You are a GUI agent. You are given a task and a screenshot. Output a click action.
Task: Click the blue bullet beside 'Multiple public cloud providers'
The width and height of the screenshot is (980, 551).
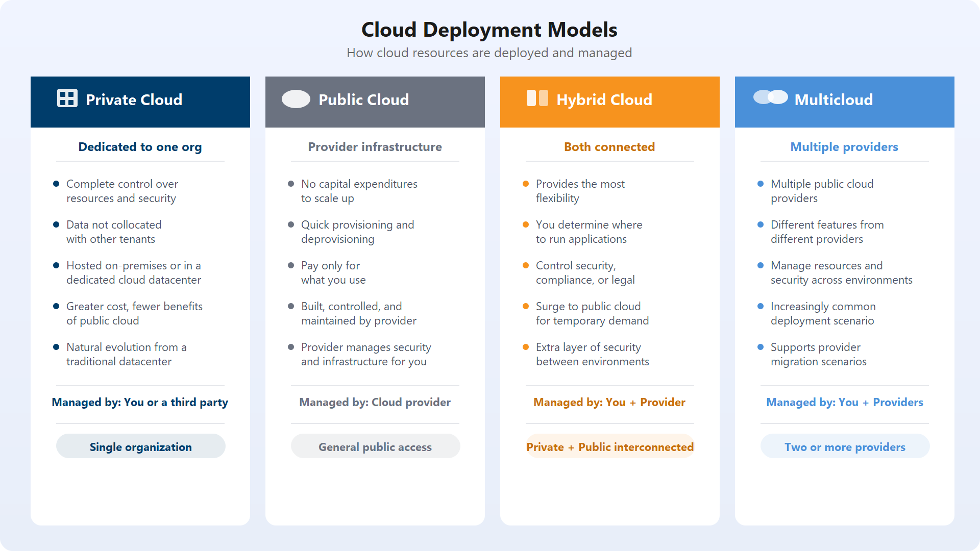tap(760, 184)
